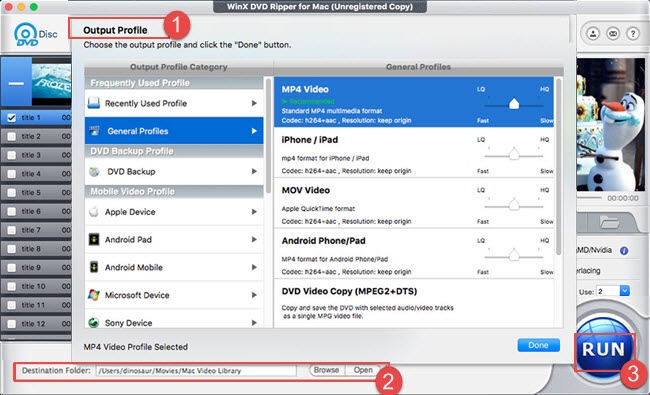Select DVD Video Copy (MPEG2+DTS) profile
This screenshot has width=650, height=395.
[414, 304]
